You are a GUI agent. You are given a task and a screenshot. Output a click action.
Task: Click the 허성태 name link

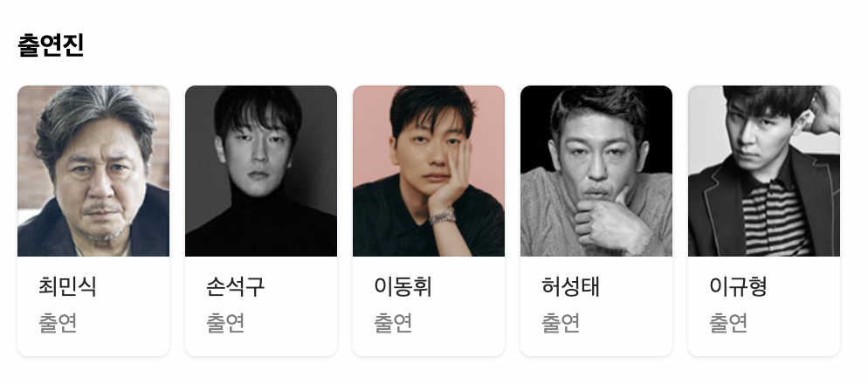[x=571, y=286]
